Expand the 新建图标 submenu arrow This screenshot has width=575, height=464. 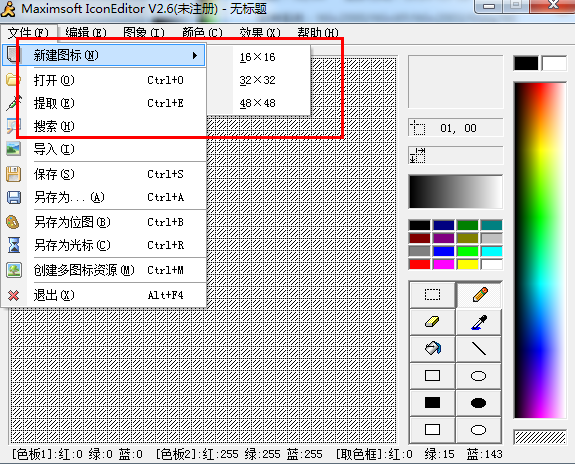pos(195,56)
